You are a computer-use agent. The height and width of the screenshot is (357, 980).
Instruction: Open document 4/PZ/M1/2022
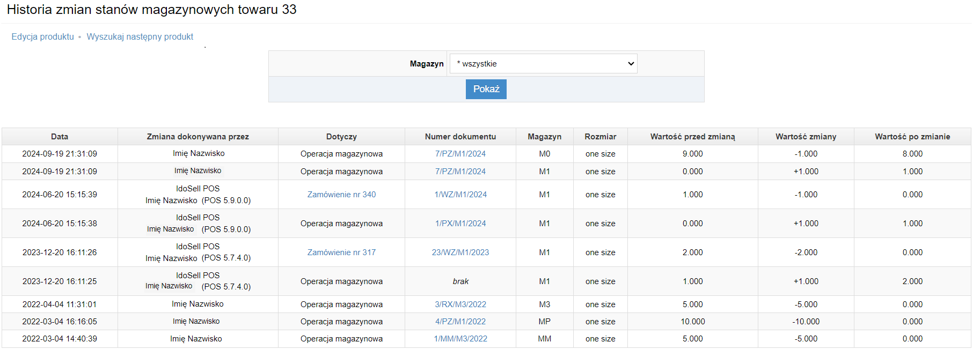coord(460,322)
